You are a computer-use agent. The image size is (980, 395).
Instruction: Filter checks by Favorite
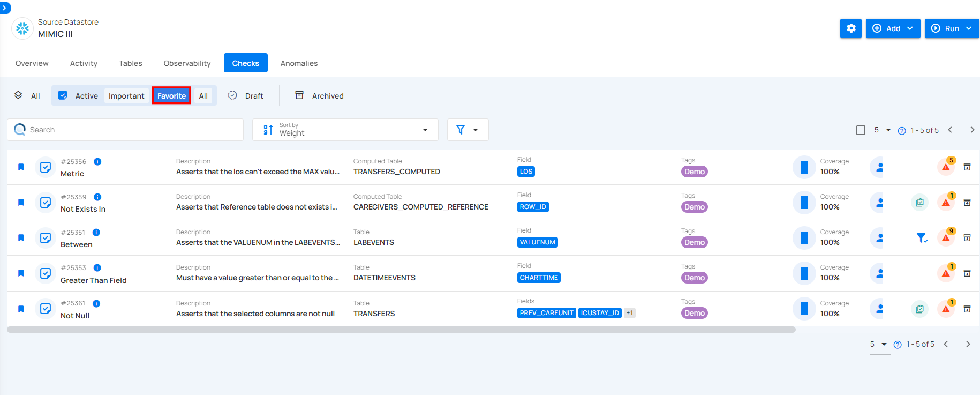(x=171, y=96)
